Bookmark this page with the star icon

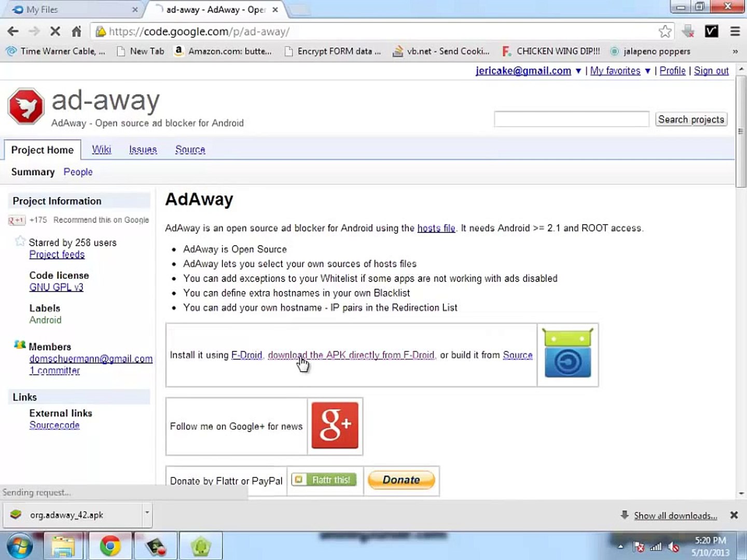(665, 32)
